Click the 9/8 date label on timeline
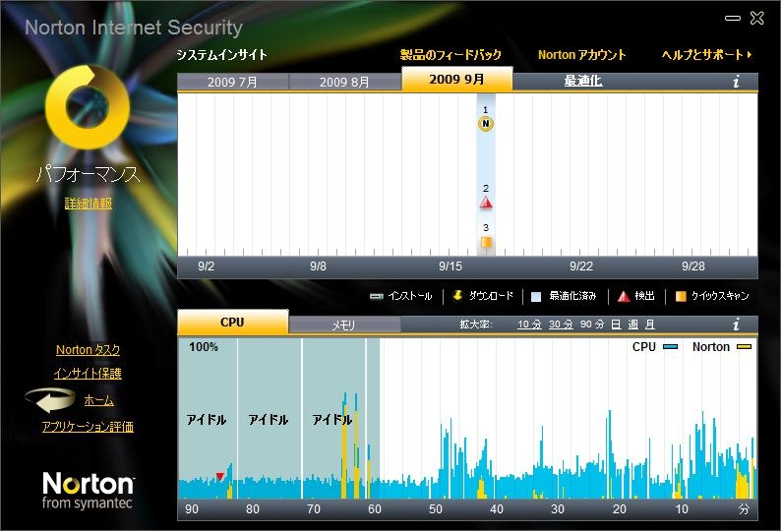Viewport: 782px width, 532px height. [318, 266]
